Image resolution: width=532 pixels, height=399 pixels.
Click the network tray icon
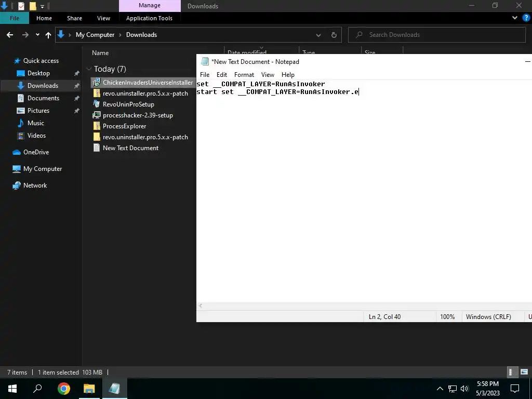click(453, 389)
